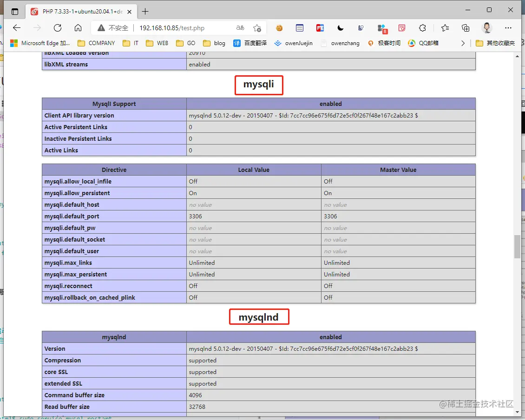Viewport: 525px width, 420px height.
Task: Open the extension icon right of the moon
Action: pos(361,28)
